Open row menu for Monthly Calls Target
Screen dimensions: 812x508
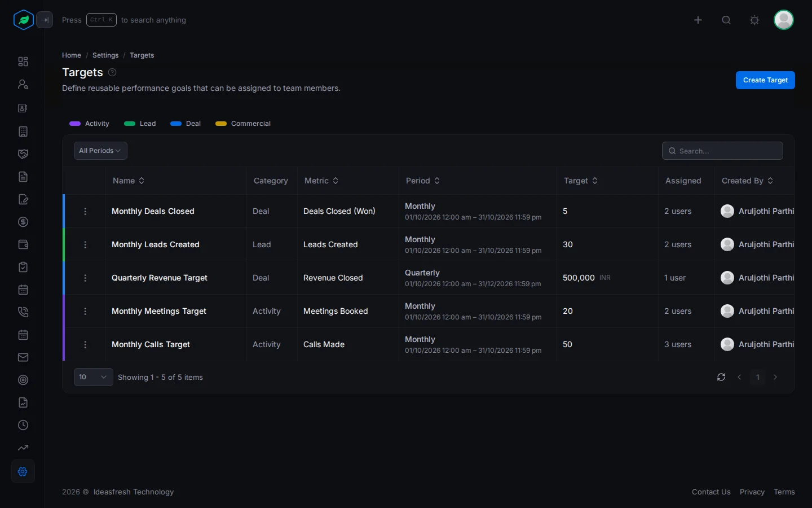click(x=85, y=344)
